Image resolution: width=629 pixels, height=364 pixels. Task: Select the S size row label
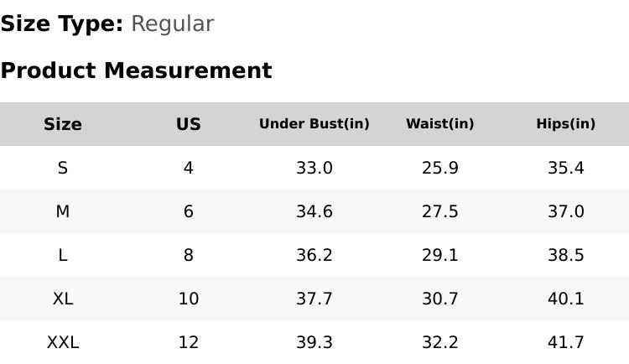click(63, 169)
